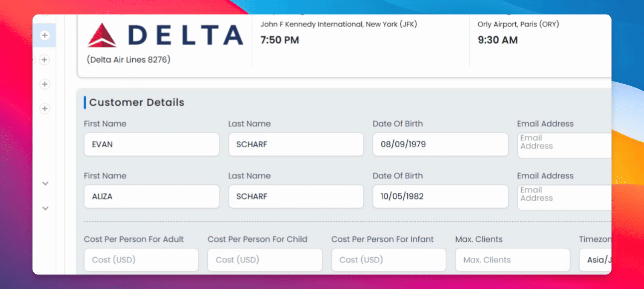Select the Last Name field in Evan's row
Screen dimensions: 644x289
coord(296,144)
